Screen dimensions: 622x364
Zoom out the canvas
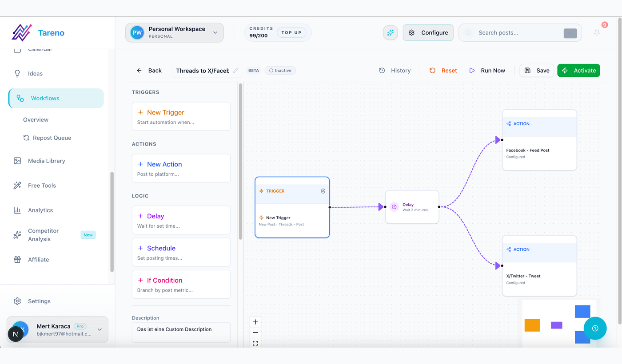click(x=255, y=332)
